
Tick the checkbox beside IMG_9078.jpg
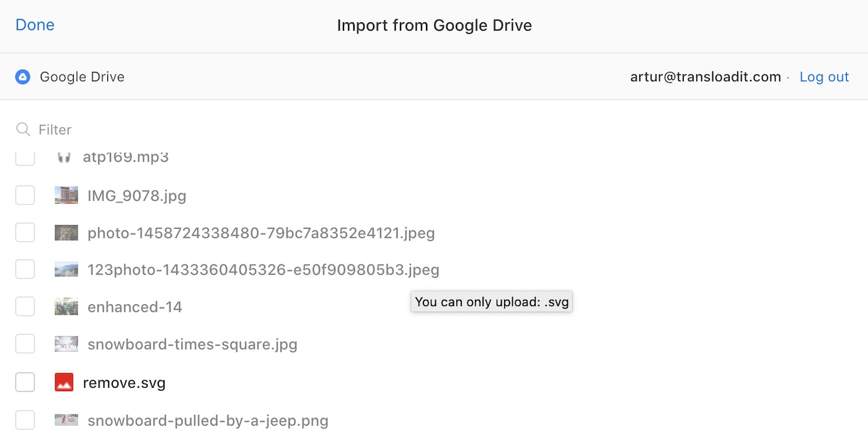click(x=25, y=196)
